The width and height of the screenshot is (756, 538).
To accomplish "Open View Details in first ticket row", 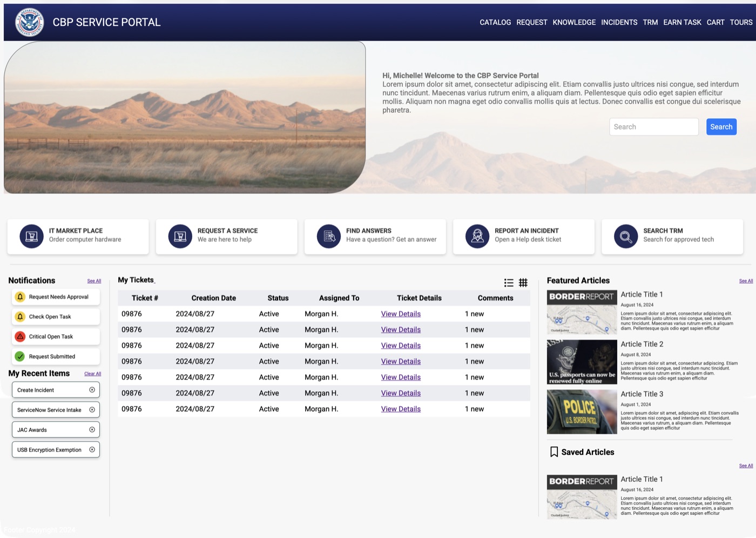I will pyautogui.click(x=401, y=314).
